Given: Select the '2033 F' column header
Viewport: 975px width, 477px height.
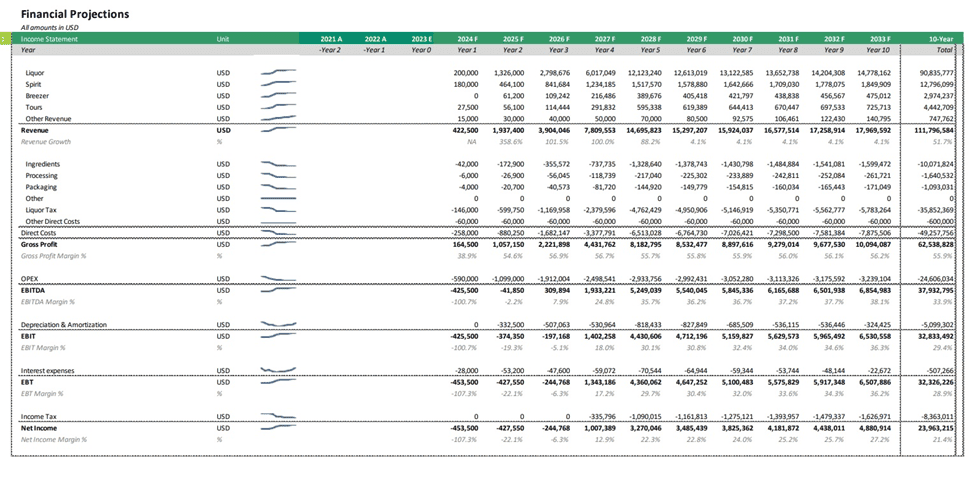Looking at the screenshot, I should click(879, 39).
